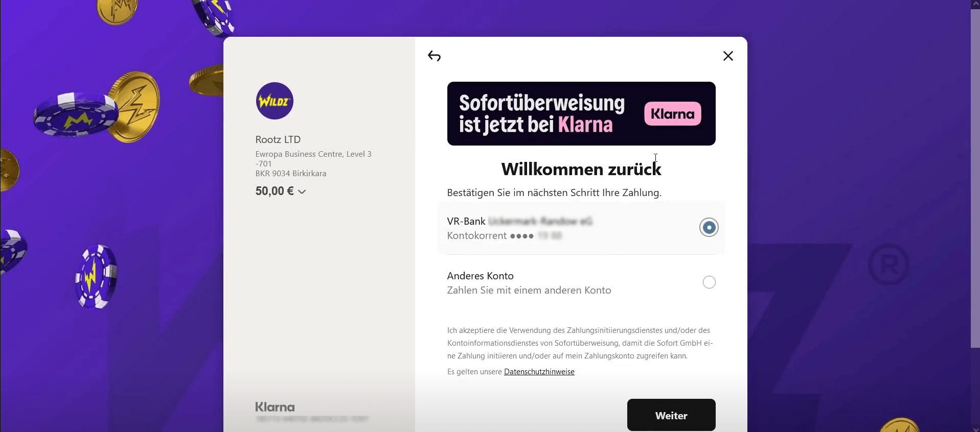
Task: Click the upright purple poker chip
Action: pyautogui.click(x=96, y=276)
